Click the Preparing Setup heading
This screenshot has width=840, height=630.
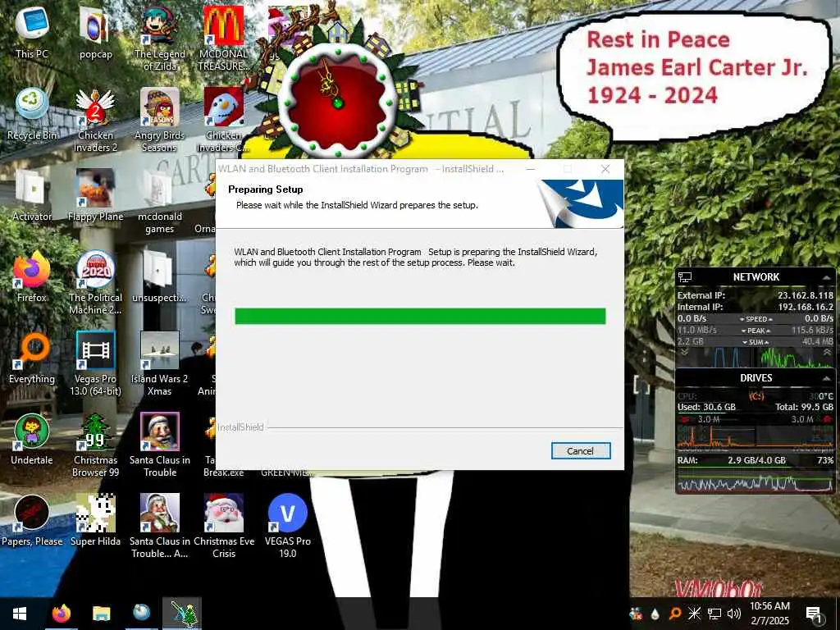click(266, 189)
